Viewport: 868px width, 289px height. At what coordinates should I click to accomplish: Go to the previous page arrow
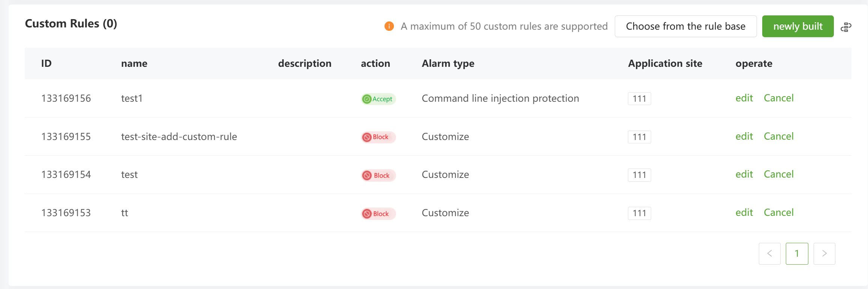[x=770, y=254]
